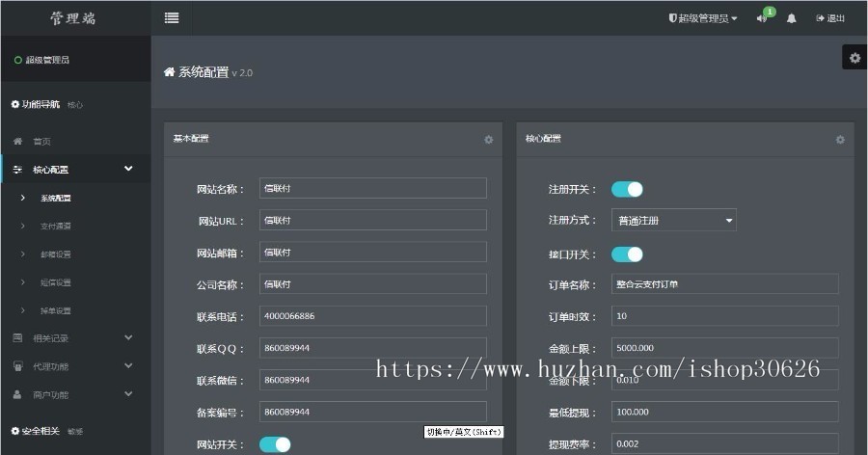Open the speaker announcement icon with badge
The height and width of the screenshot is (455, 868).
[x=762, y=18]
